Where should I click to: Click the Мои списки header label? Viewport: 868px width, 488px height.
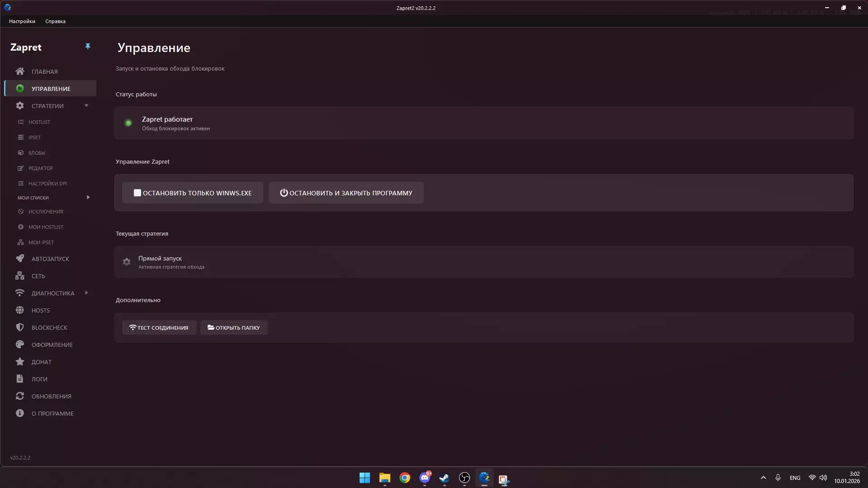[33, 198]
